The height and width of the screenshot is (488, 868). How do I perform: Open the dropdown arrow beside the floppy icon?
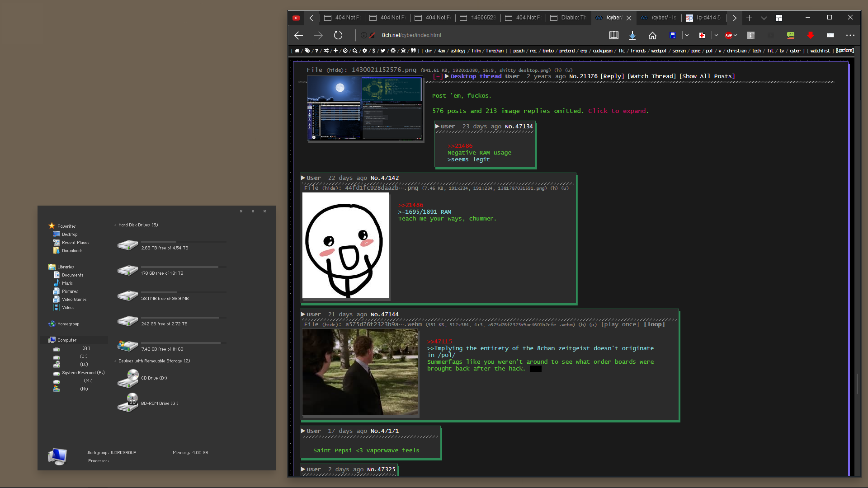[x=687, y=35]
